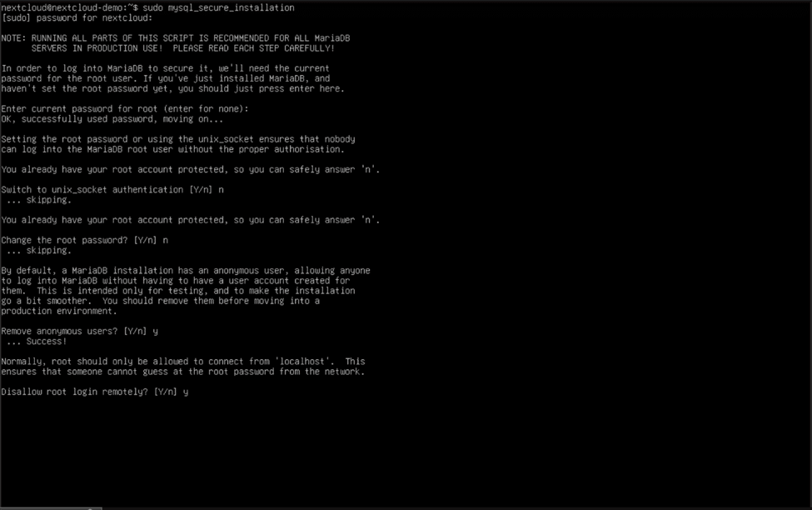Click the 'y' answer after Disallow root login
Screen dimensions: 812x510
[x=186, y=392]
